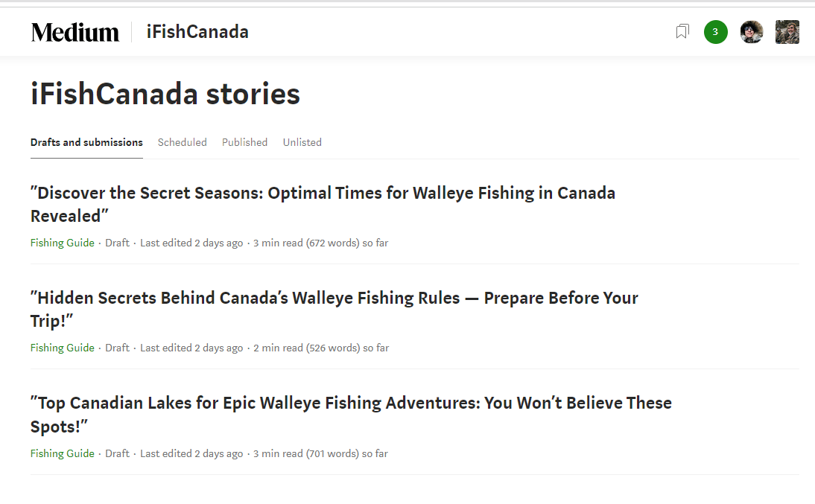Click the 526 words read-time text
Image resolution: width=815 pixels, height=504 pixels.
coord(320,348)
